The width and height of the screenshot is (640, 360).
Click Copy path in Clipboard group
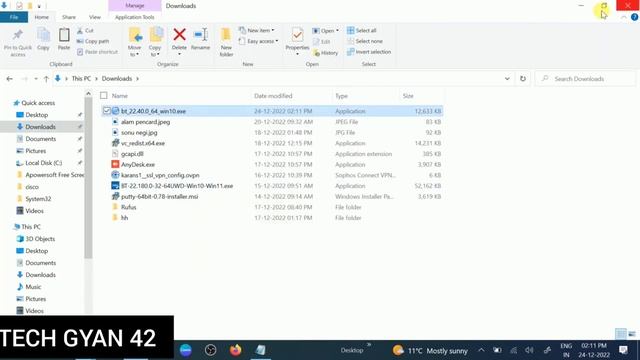click(x=93, y=41)
